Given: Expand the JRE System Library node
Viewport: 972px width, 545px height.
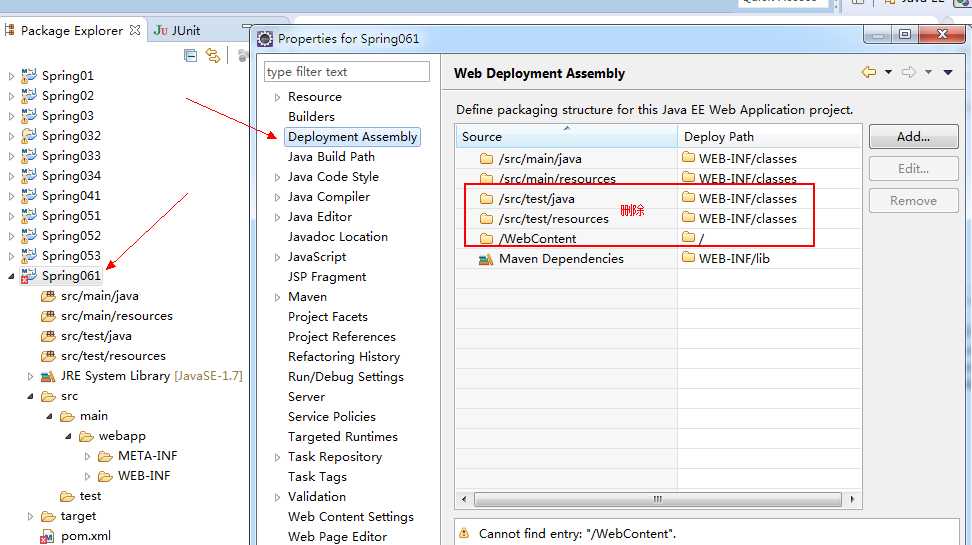Looking at the screenshot, I should coord(30,376).
